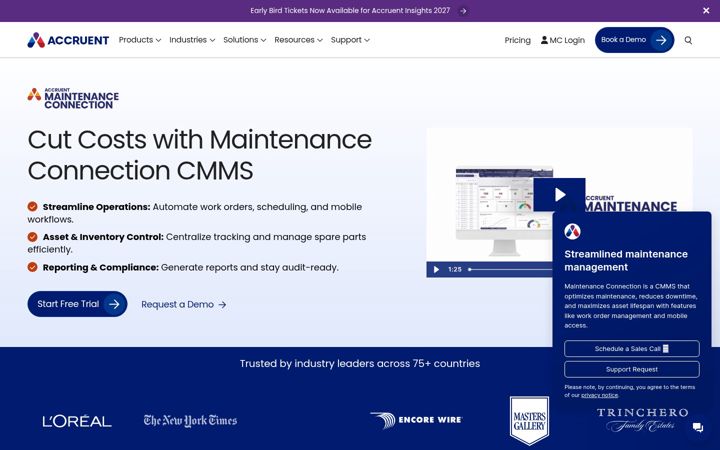
Task: Expand the Industries menu
Action: click(x=192, y=40)
